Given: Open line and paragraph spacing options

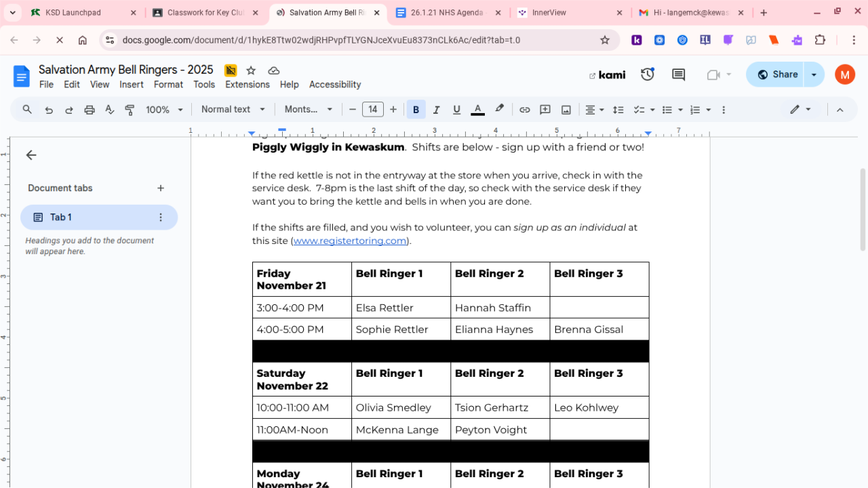Looking at the screenshot, I should 618,110.
